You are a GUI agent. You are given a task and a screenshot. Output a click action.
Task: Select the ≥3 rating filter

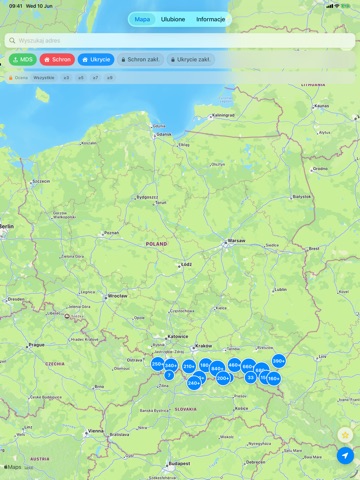point(66,78)
